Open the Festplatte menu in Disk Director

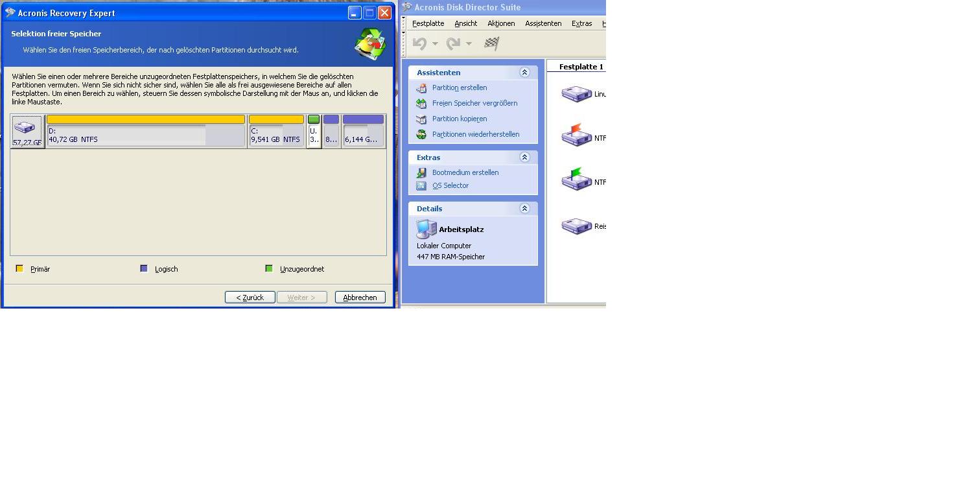pos(428,23)
